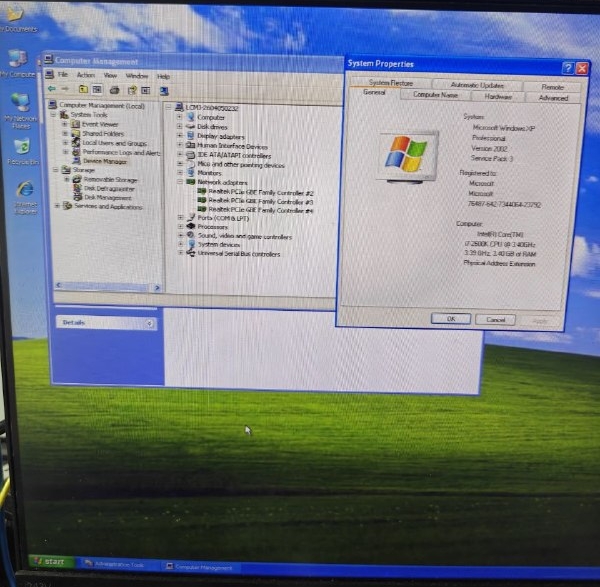Viewport: 600px width, 587px height.
Task: Expand Services and Applications node
Action: pos(57,206)
